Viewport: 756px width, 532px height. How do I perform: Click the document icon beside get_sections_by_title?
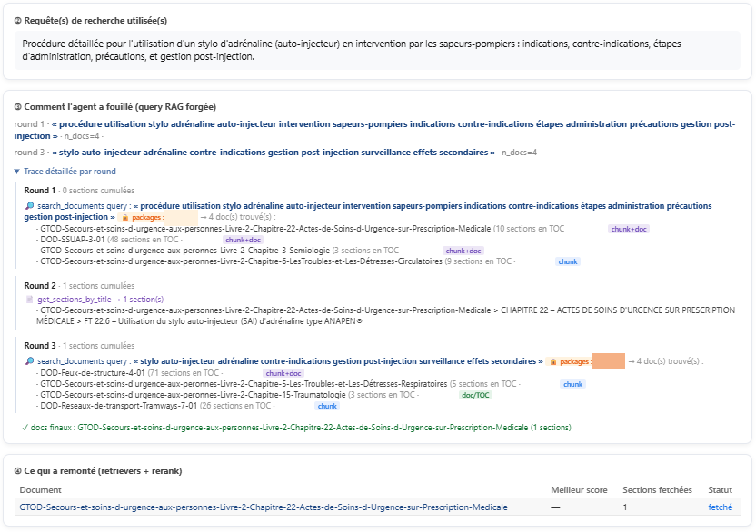point(29,300)
